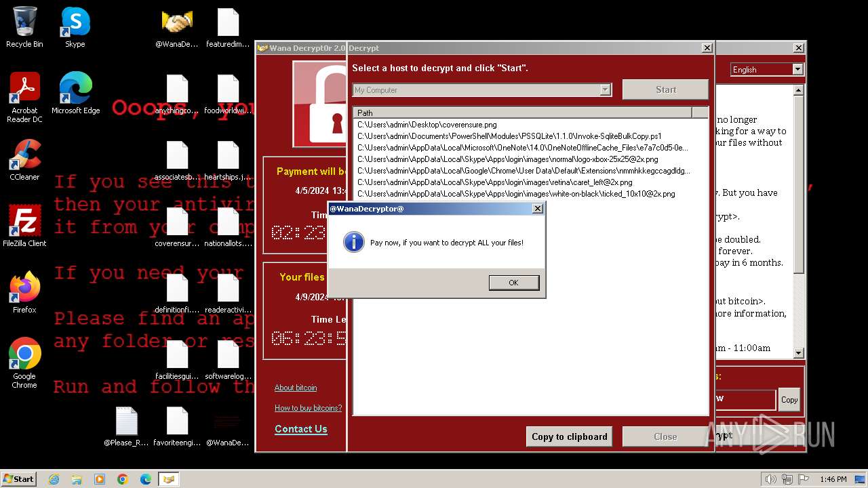Screen dimensions: 868x488
Task: Open File Explorer from the taskbar
Action: pyautogui.click(x=77, y=479)
